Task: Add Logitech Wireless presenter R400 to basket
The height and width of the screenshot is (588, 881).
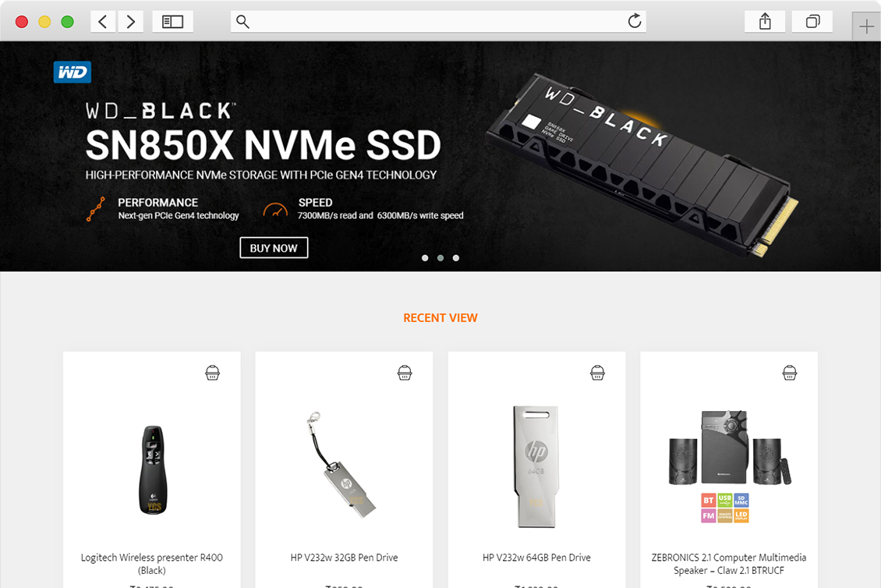Action: pos(212,373)
